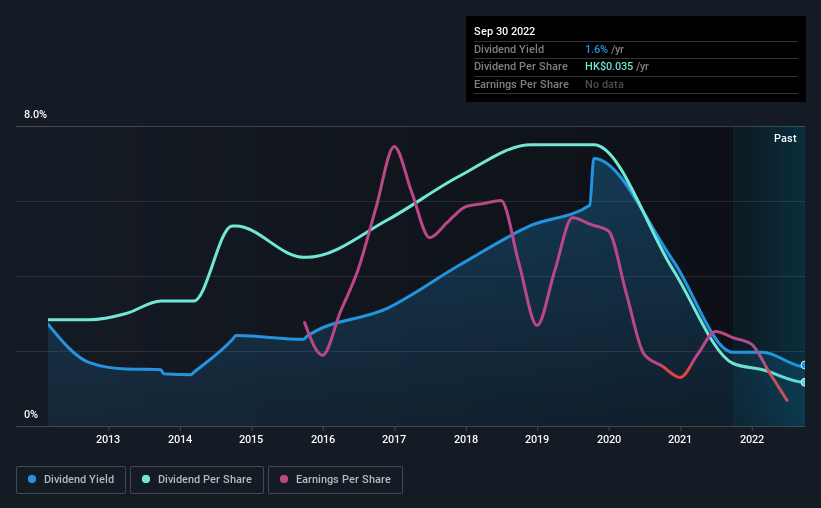
Task: Click the blue Dividend Yield legend dot
Action: point(32,479)
